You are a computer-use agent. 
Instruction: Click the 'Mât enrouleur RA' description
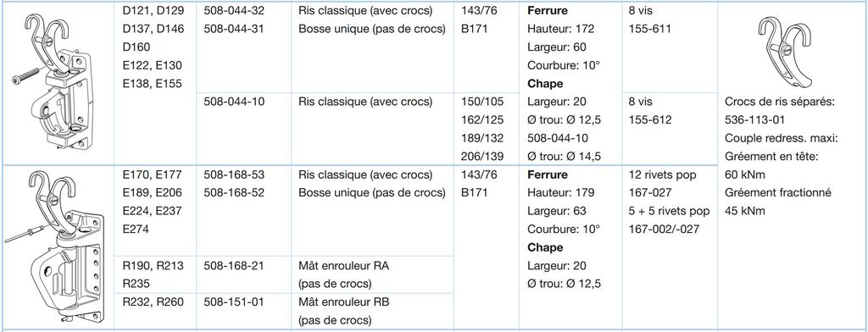pos(343,266)
